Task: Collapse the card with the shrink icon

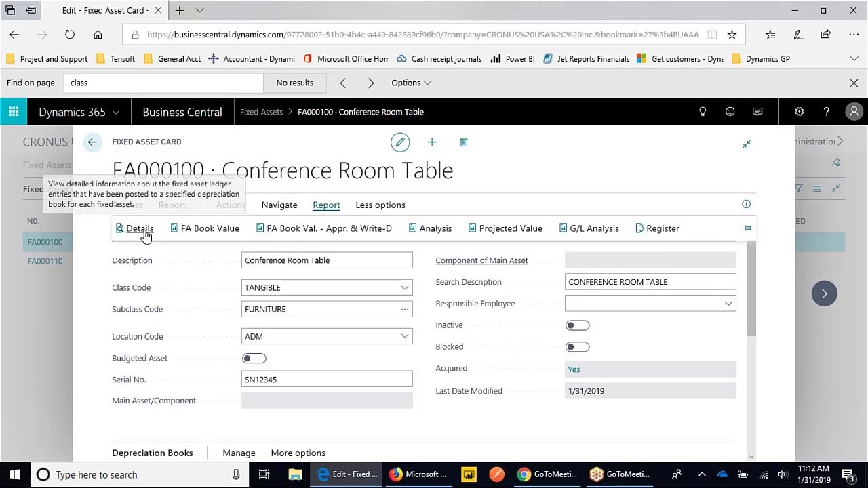Action: point(747,144)
